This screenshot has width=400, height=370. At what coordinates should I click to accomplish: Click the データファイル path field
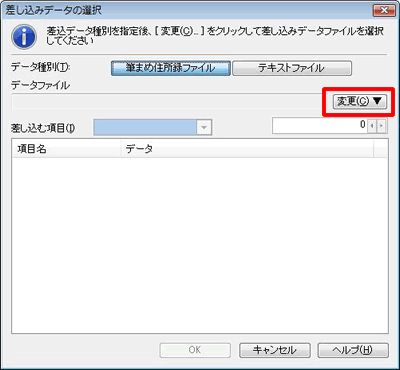click(x=167, y=101)
